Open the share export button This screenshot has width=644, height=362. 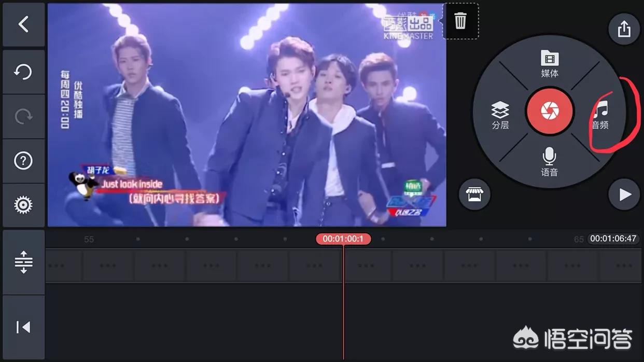click(624, 29)
